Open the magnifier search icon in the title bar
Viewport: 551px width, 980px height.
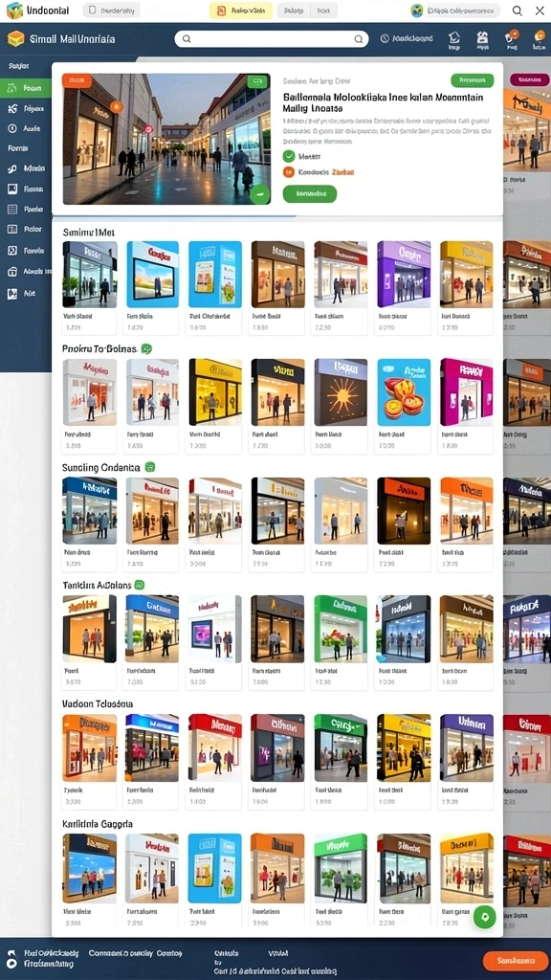518,10
